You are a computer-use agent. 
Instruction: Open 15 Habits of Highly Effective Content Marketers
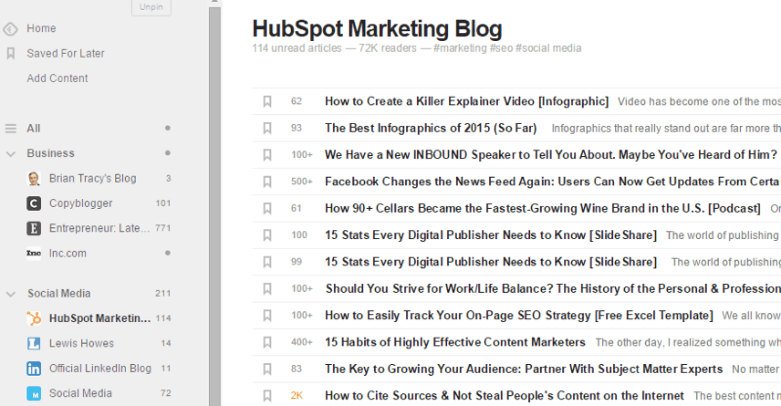click(455, 342)
